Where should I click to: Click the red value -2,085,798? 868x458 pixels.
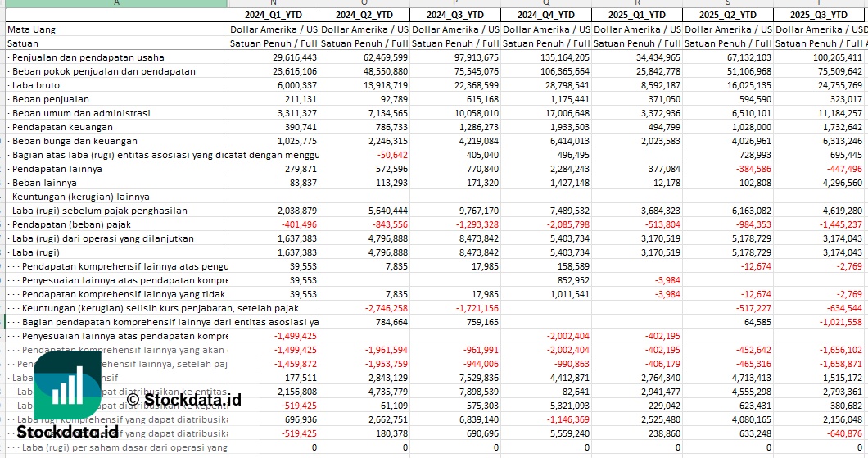pos(568,224)
